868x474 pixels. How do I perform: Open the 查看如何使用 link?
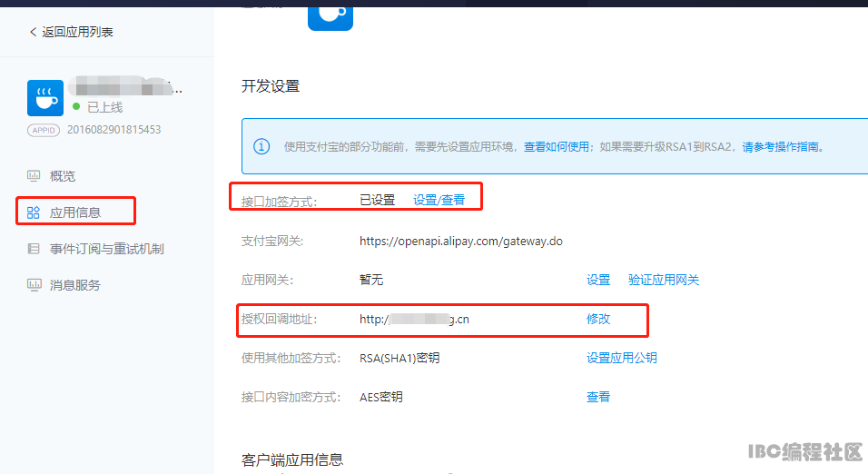(557, 147)
